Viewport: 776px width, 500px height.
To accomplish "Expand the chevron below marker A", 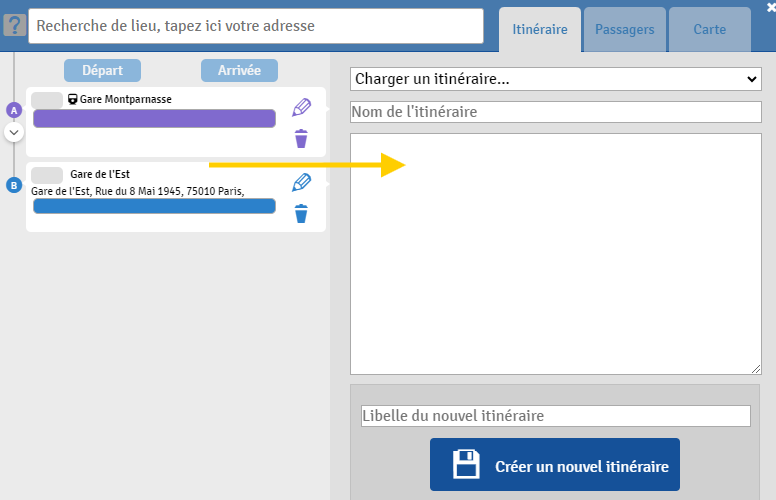I will (x=14, y=132).
